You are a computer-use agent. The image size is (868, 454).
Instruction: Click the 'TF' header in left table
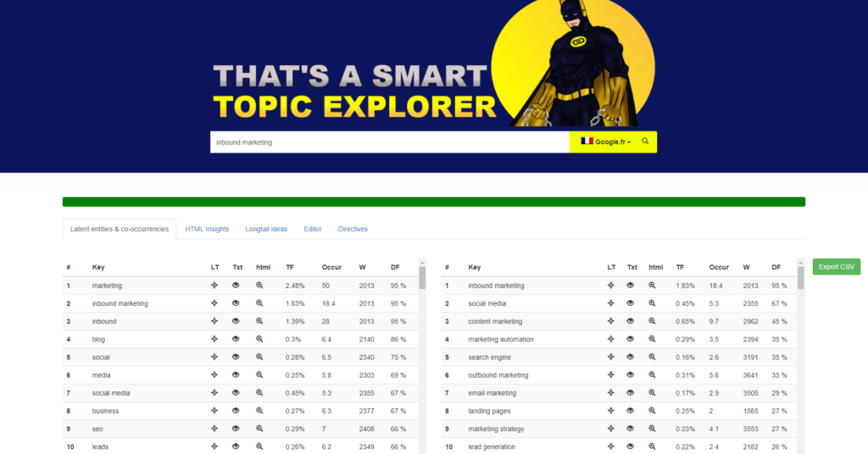290,267
